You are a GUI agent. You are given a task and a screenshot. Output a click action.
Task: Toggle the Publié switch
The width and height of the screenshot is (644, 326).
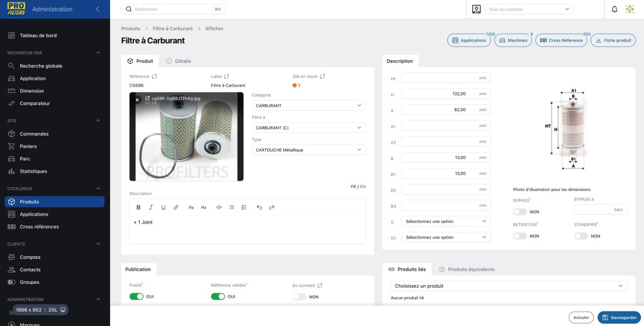136,296
